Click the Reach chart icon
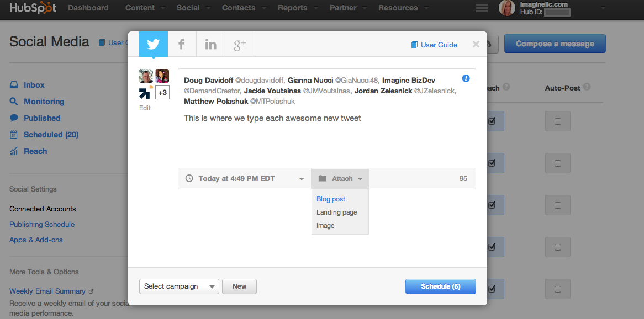This screenshot has width=644, height=319. (x=14, y=151)
